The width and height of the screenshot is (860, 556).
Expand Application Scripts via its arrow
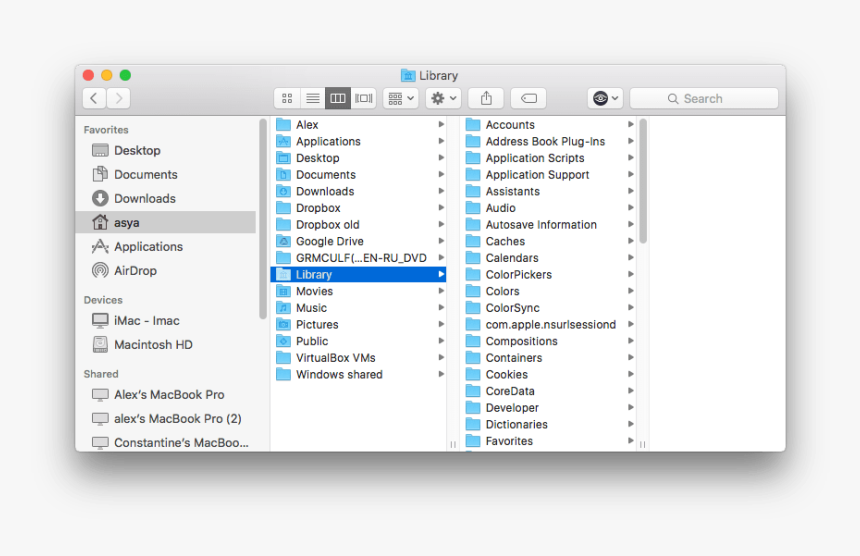tap(631, 158)
